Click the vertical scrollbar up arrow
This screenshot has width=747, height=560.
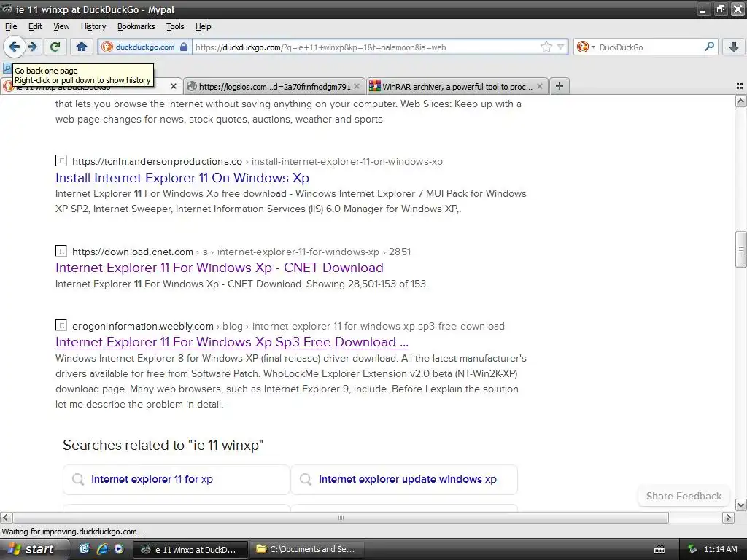point(740,101)
